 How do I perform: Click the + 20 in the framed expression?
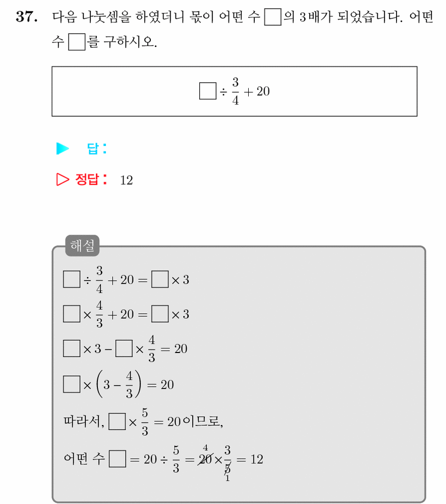click(257, 91)
